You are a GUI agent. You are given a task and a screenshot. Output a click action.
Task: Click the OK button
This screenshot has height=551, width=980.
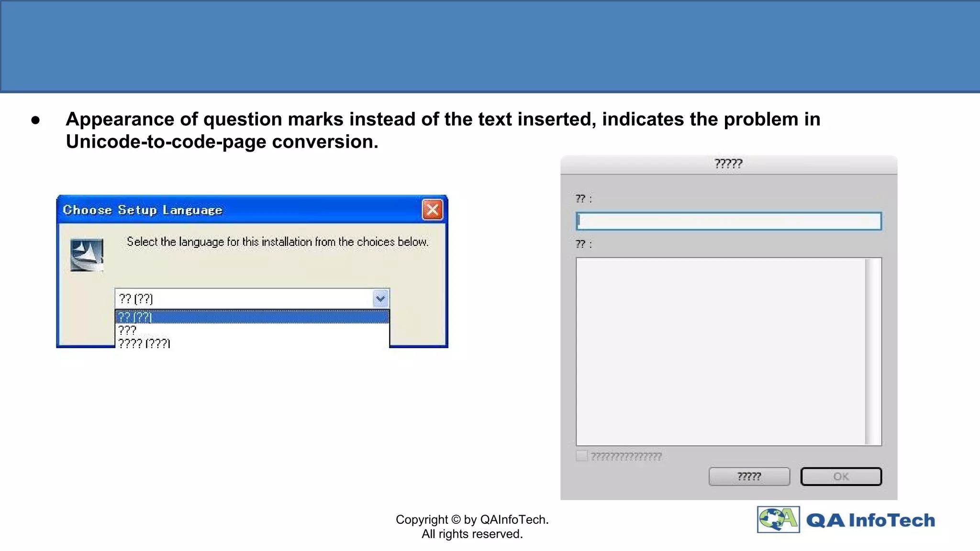coord(841,476)
